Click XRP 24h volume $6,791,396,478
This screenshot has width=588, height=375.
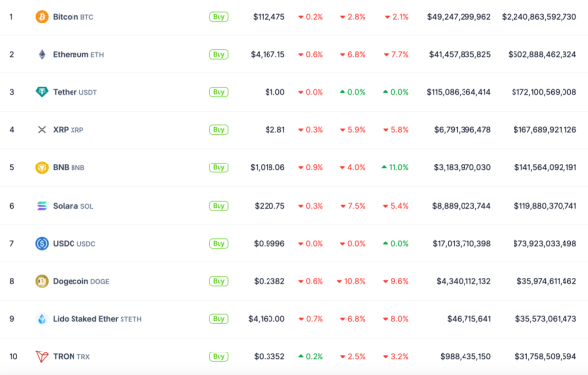(x=463, y=130)
